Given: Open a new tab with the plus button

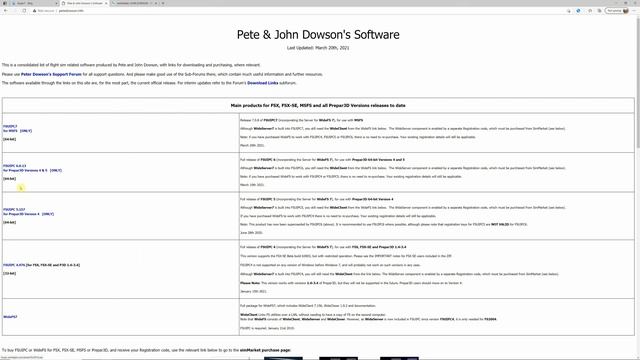Looking at the screenshot, I should coord(163,3).
